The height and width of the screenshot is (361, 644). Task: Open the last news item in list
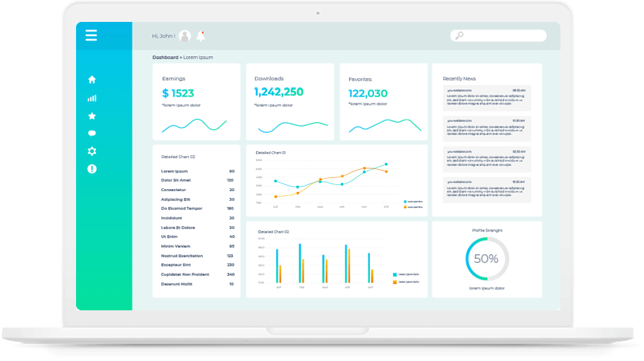click(486, 190)
